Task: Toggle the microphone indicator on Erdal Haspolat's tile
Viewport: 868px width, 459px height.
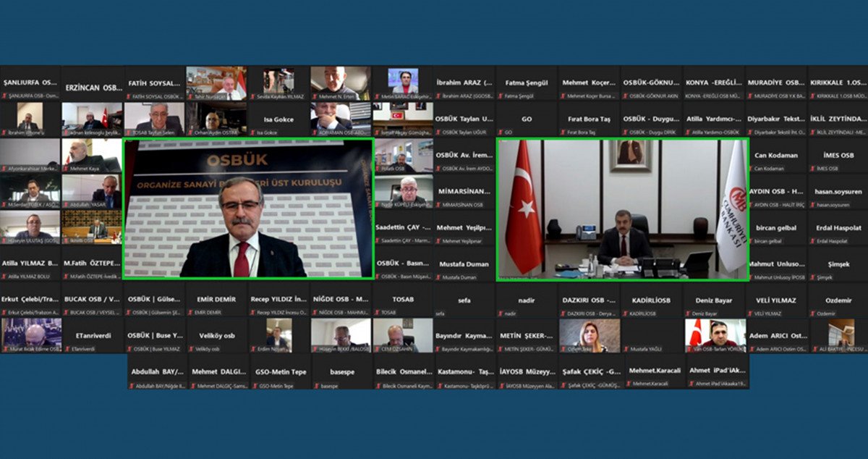Action: tap(812, 240)
